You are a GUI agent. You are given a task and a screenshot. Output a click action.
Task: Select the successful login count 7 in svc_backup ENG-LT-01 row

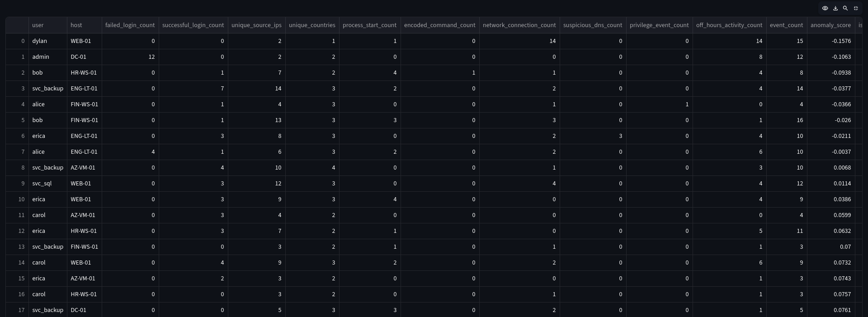193,89
